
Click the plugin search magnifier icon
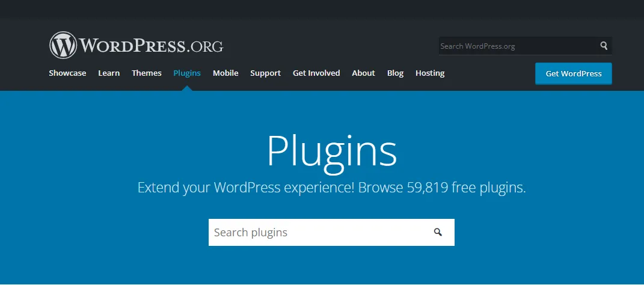(438, 233)
